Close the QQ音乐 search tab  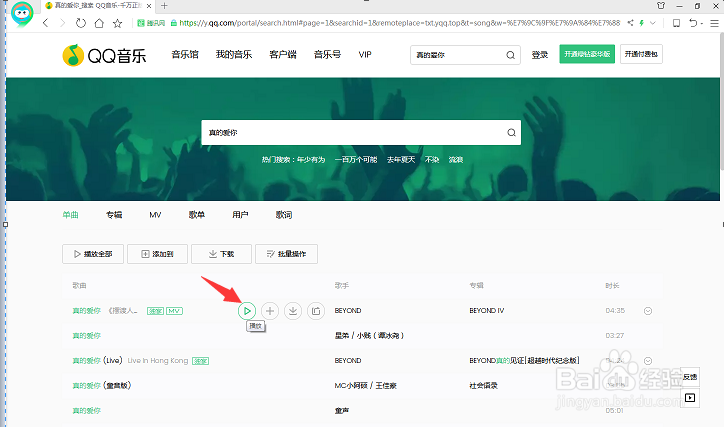(x=149, y=6)
